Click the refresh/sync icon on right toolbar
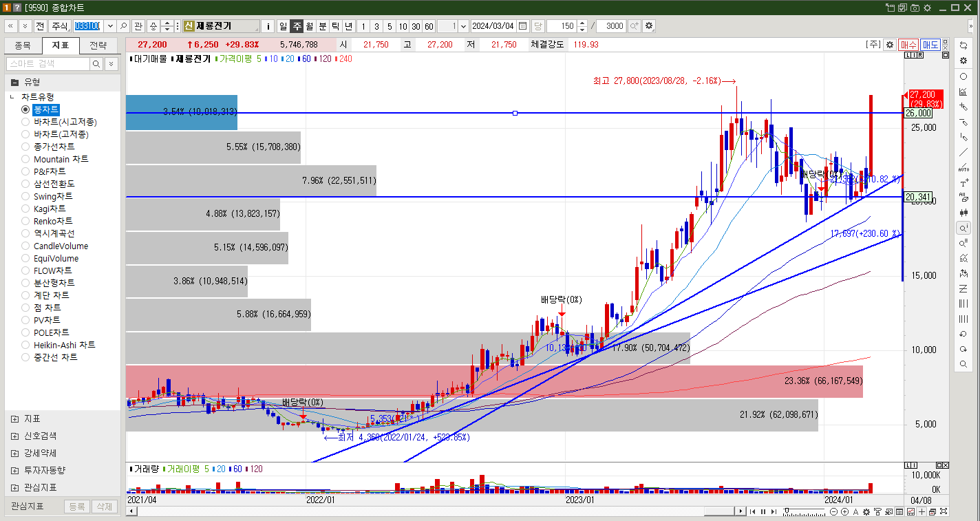 tap(963, 45)
